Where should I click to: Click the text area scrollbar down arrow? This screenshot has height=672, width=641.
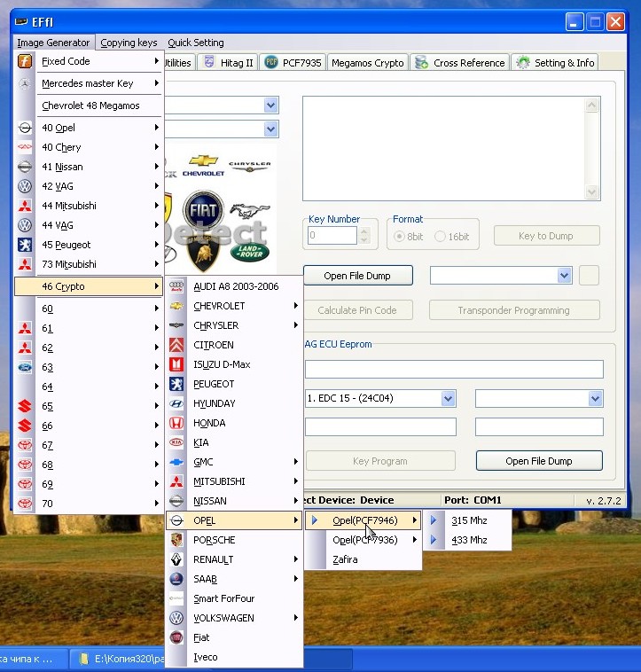pos(591,192)
